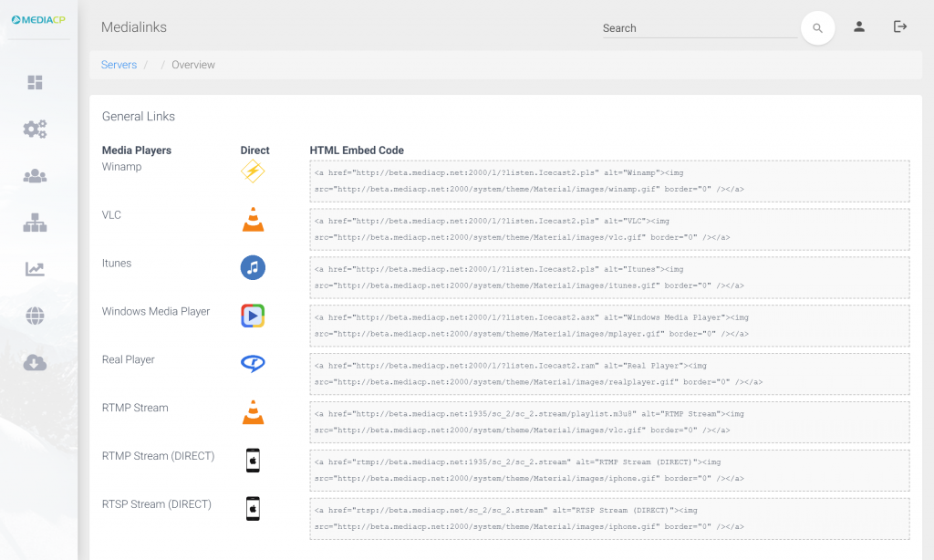
Task: Click the iTunes music note icon
Action: click(x=253, y=267)
